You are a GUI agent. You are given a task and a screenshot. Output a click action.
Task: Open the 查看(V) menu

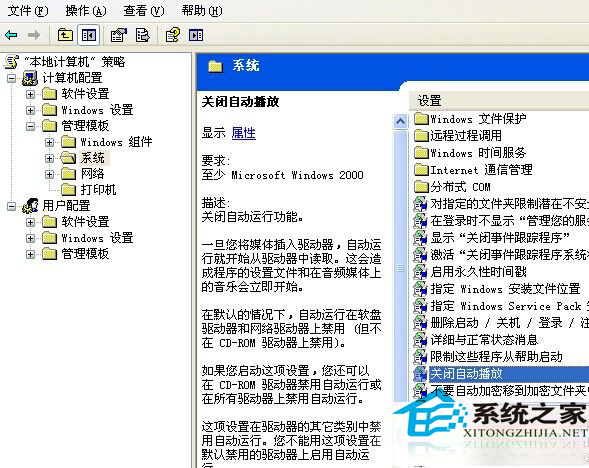144,11
